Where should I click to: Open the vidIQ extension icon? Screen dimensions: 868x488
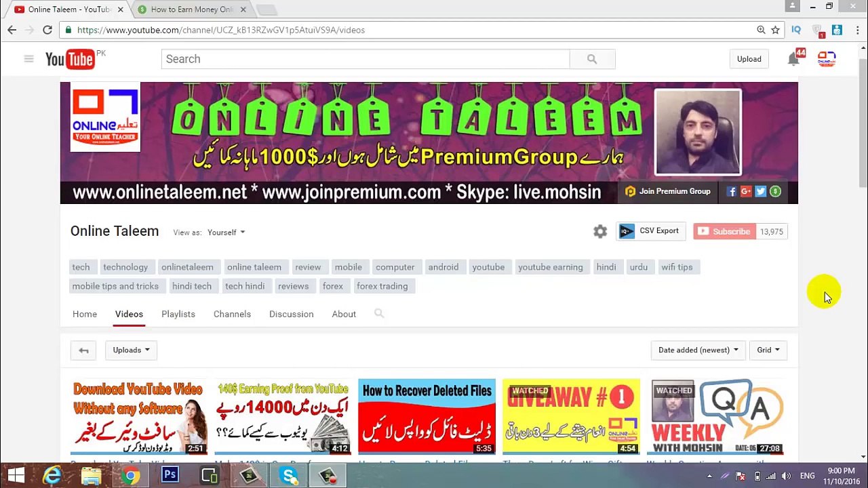[x=796, y=30]
